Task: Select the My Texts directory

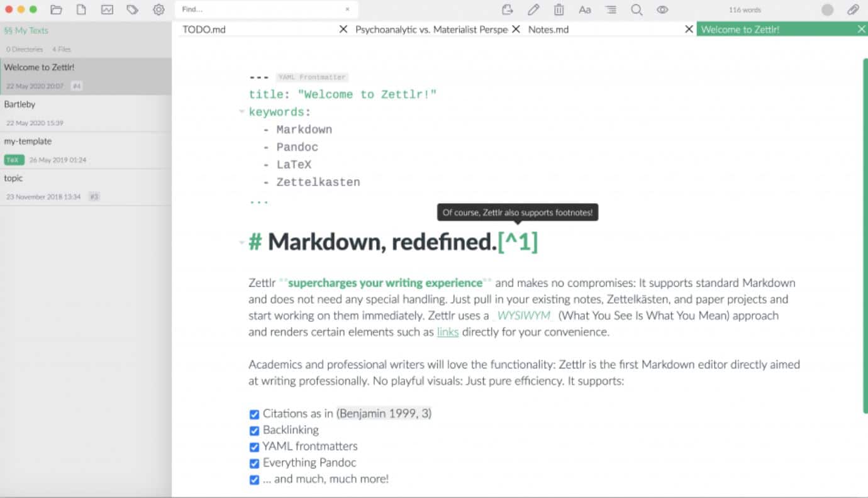Action: [x=26, y=30]
